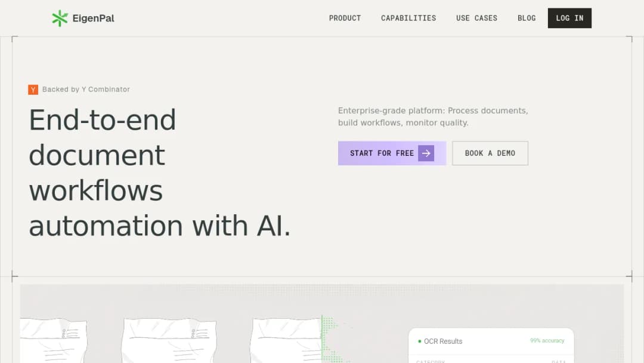Click the Backed by Y Combinator text
644x363 pixels.
[x=86, y=89]
